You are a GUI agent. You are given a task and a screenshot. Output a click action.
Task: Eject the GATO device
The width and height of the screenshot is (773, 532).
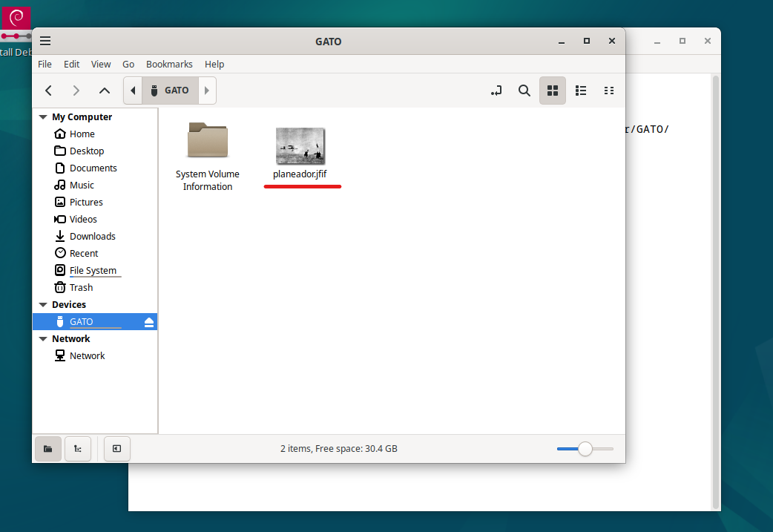pos(148,322)
